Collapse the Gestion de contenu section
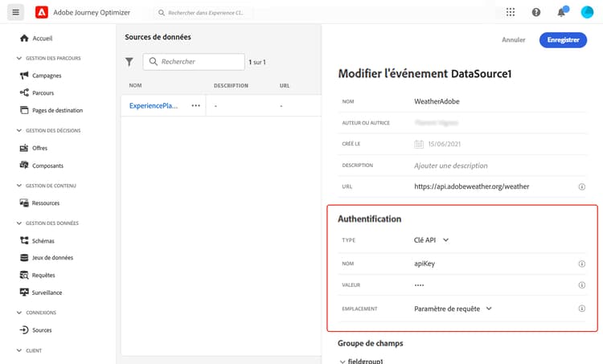603x364 pixels. click(x=19, y=186)
